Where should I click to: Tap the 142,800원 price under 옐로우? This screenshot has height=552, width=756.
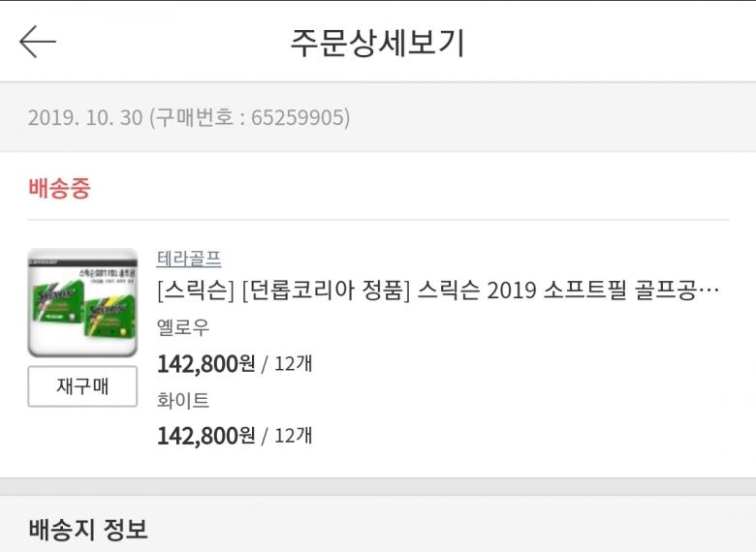(x=205, y=364)
